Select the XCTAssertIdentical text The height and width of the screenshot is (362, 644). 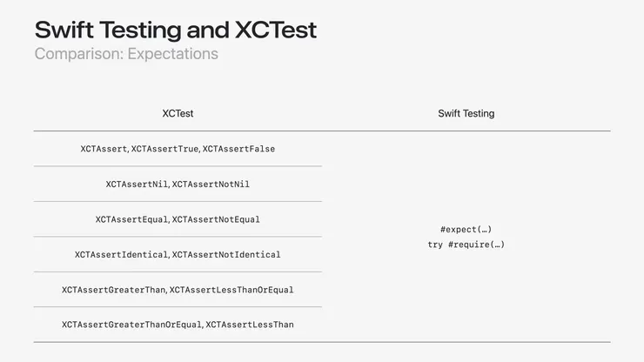tap(121, 255)
